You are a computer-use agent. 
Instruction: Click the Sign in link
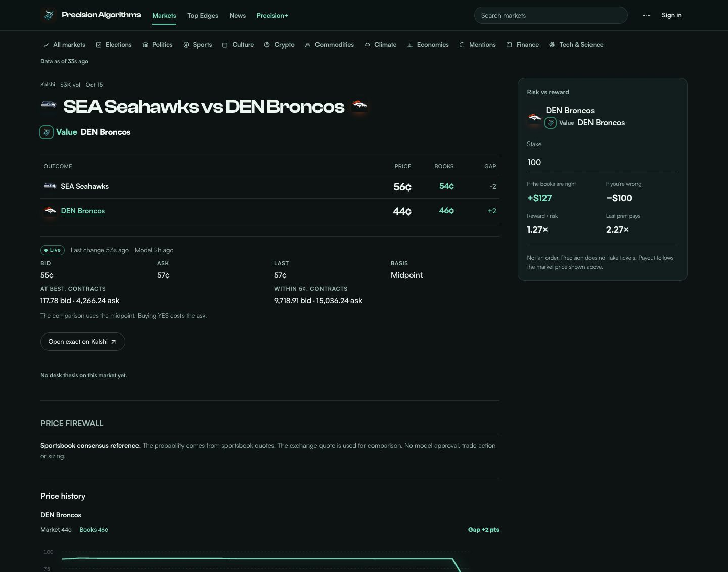tap(671, 15)
